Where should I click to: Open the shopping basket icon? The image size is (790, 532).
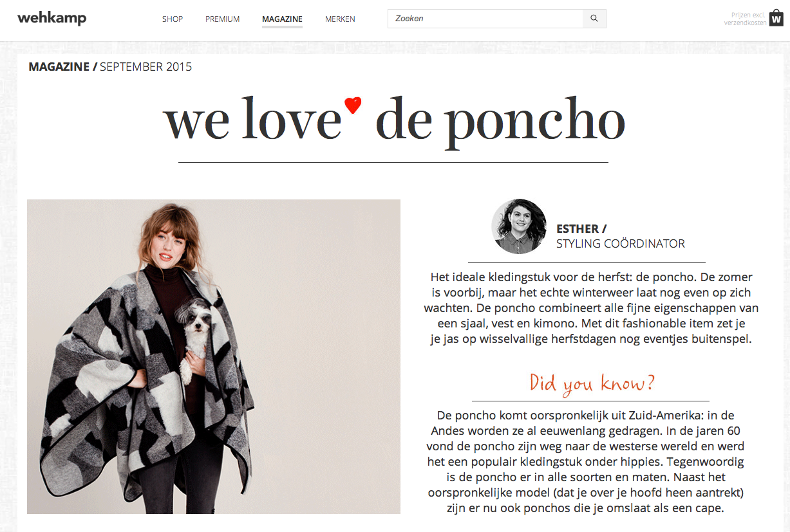tap(776, 18)
